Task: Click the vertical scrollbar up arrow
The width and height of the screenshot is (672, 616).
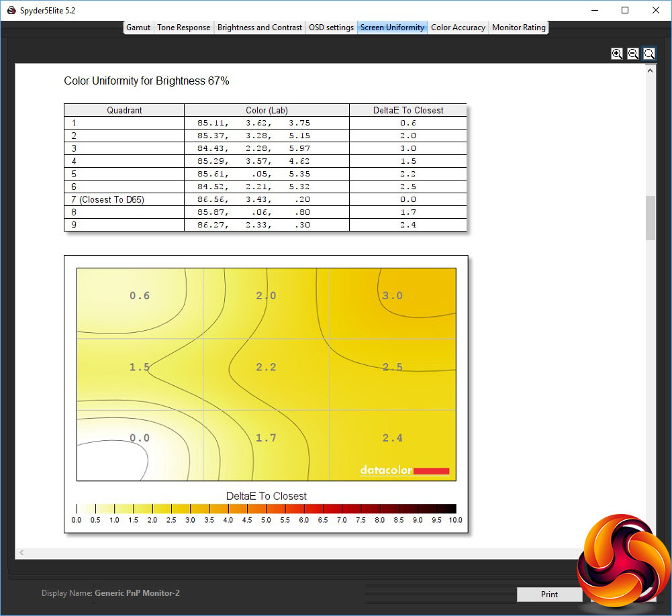Action: [650, 70]
